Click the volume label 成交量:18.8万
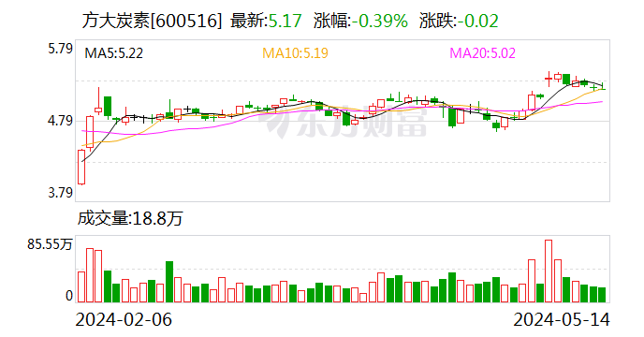Viewport: 644px width, 337px height. pos(130,218)
